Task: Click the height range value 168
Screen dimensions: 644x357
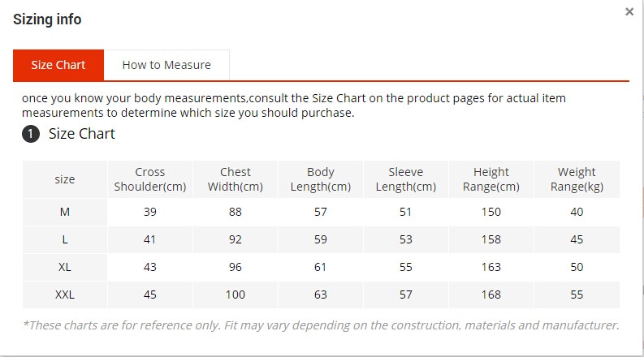Action: (x=491, y=295)
